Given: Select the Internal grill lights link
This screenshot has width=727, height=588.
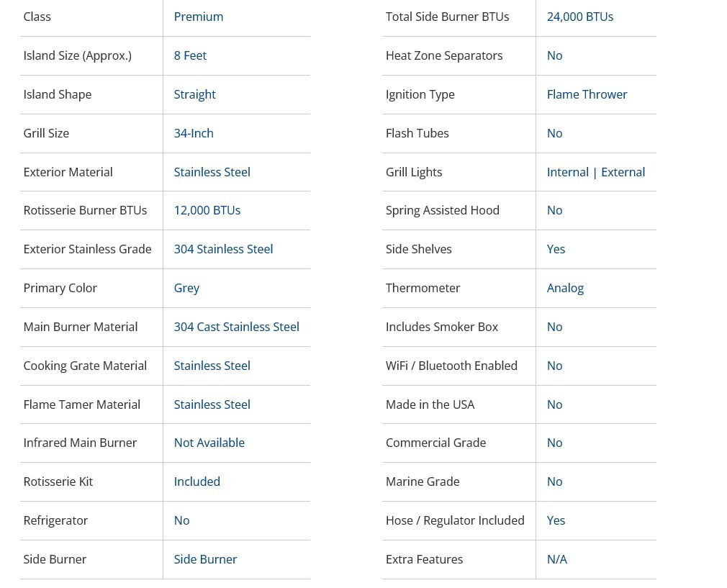Looking at the screenshot, I should click(567, 172).
